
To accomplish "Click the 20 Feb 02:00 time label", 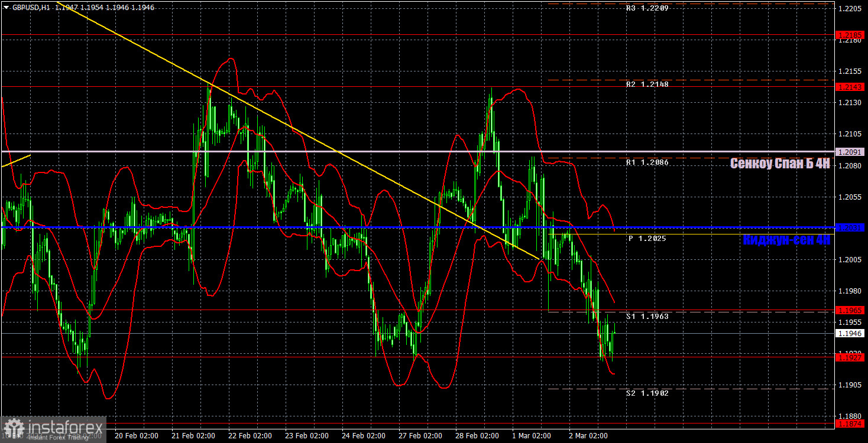I will point(136,436).
